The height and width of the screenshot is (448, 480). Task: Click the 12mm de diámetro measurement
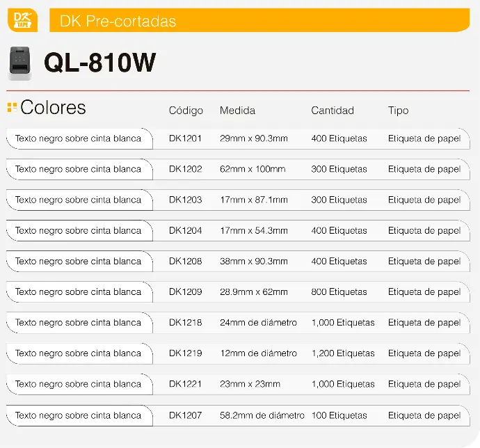pyautogui.click(x=258, y=353)
